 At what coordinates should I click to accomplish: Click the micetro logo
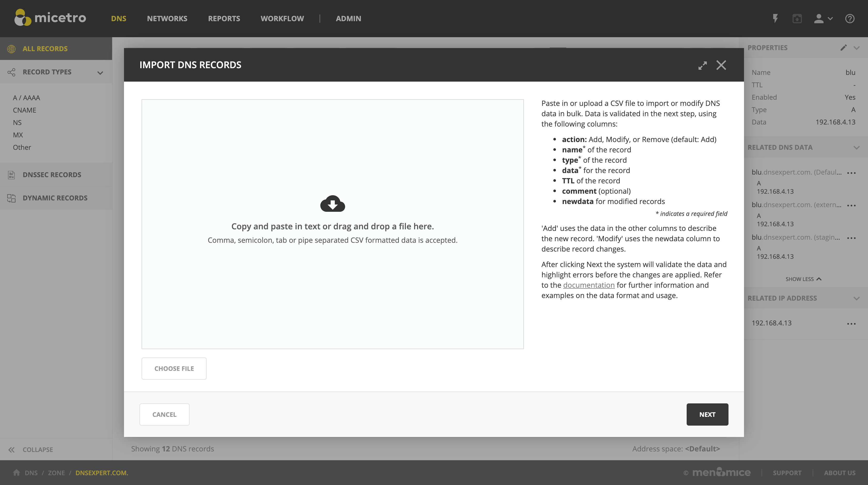click(50, 18)
